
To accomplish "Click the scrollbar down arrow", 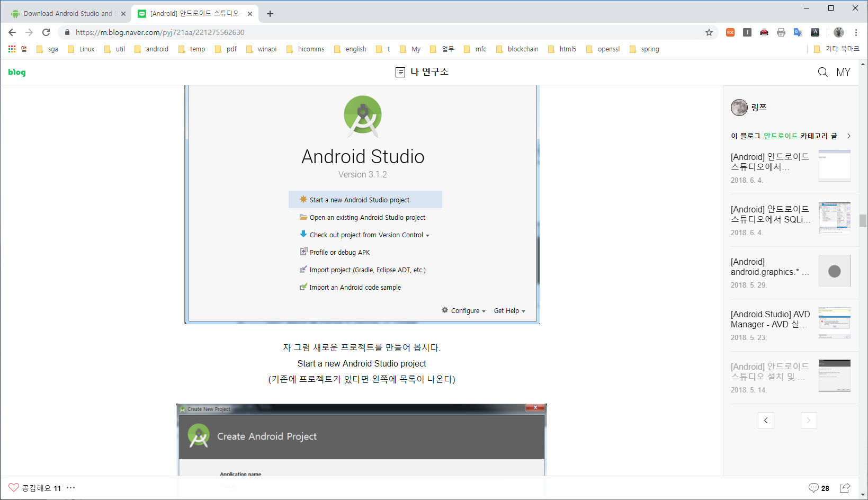I will point(863,495).
